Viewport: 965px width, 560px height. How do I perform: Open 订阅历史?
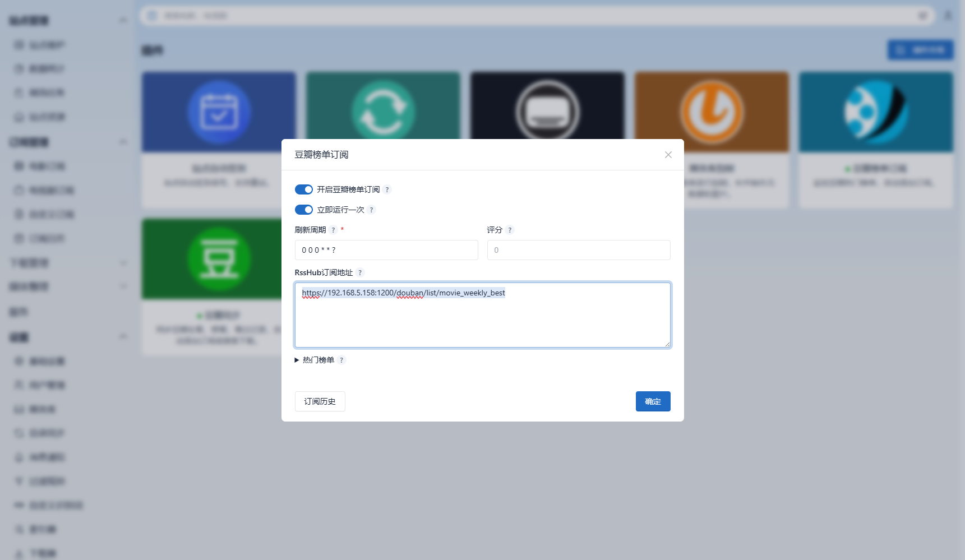pos(320,401)
